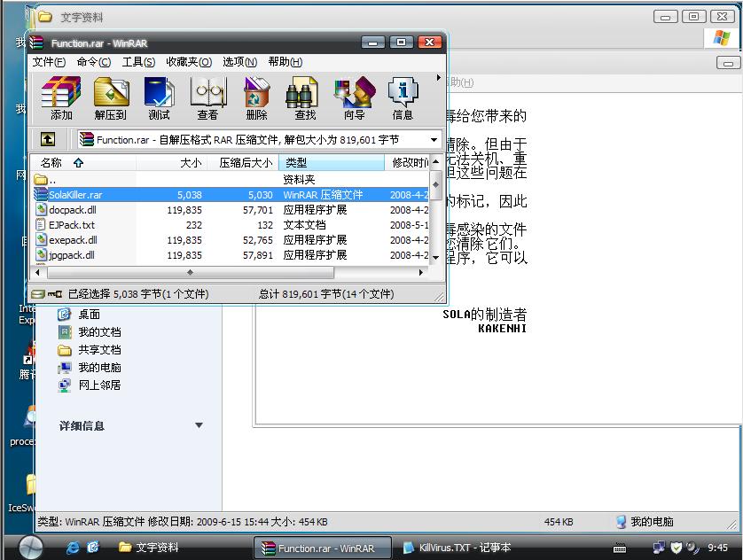Image resolution: width=743 pixels, height=560 pixels.
Task: Click the volume tray icon
Action: [x=692, y=548]
